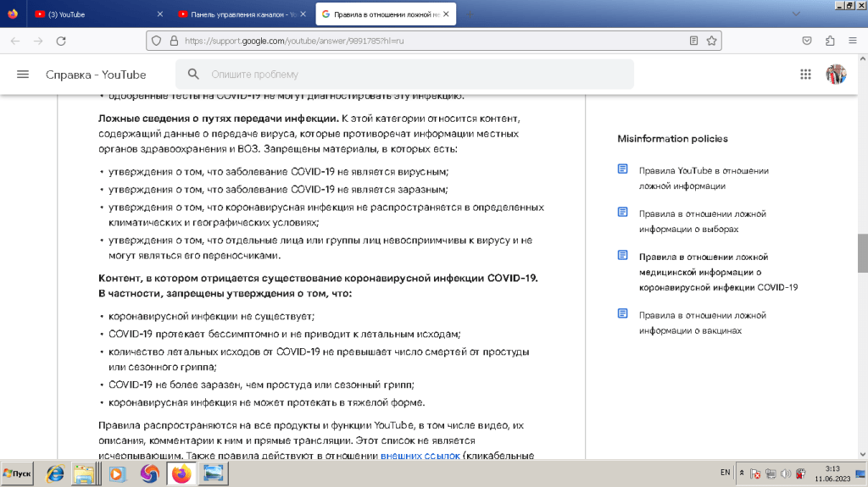The width and height of the screenshot is (868, 487).
Task: Open the hamburger main menu in YouTube Help
Action: pyautogui.click(x=23, y=75)
